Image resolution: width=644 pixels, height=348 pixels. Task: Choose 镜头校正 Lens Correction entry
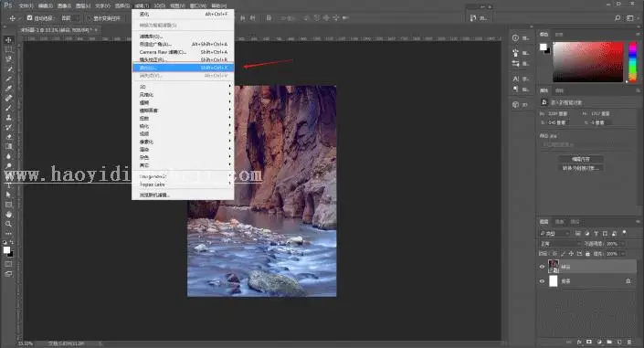[x=183, y=60]
